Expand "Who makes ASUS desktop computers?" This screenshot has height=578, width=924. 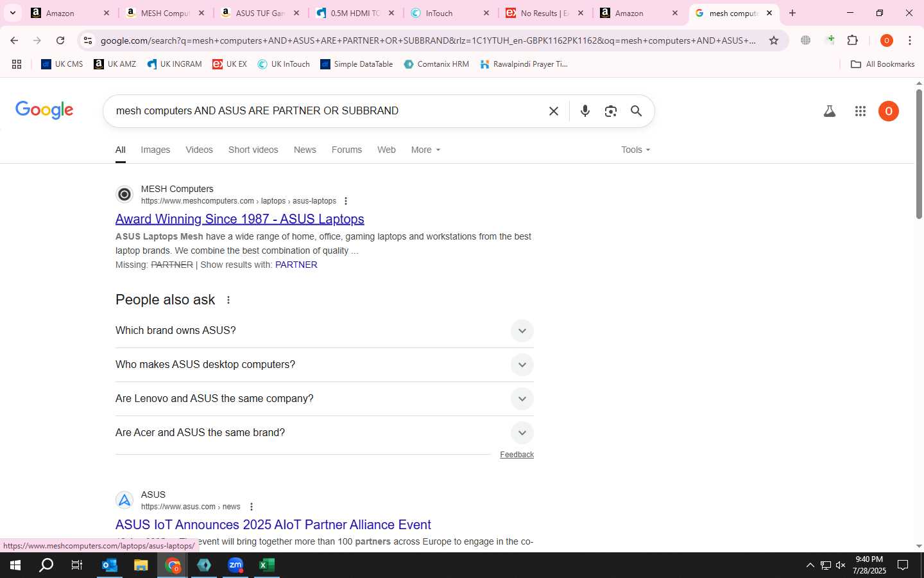(325, 365)
